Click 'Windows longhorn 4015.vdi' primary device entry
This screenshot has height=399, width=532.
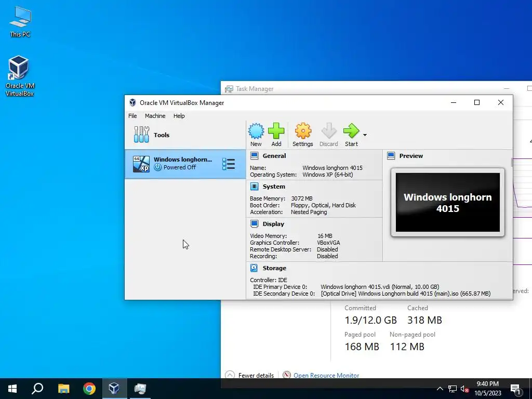pos(380,286)
